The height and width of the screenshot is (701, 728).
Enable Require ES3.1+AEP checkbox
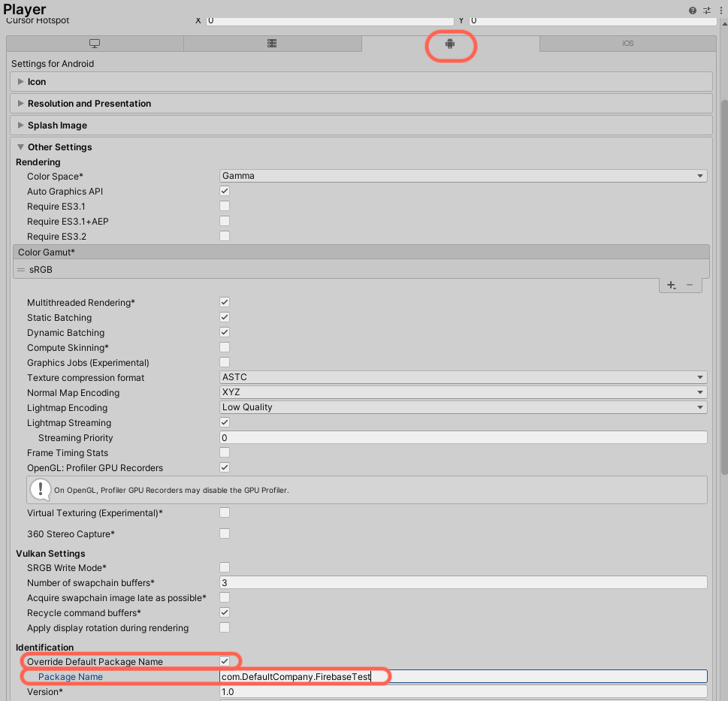[x=225, y=221]
